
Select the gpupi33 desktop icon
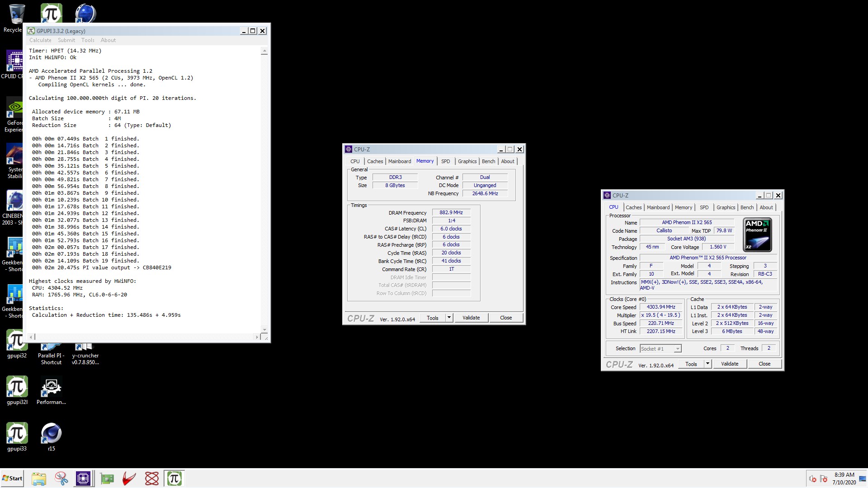point(17,437)
